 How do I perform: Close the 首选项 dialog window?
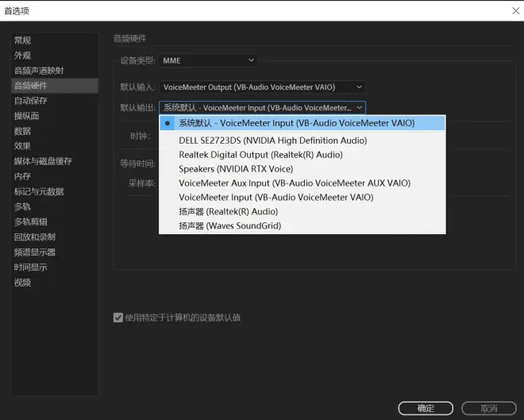(x=515, y=10)
